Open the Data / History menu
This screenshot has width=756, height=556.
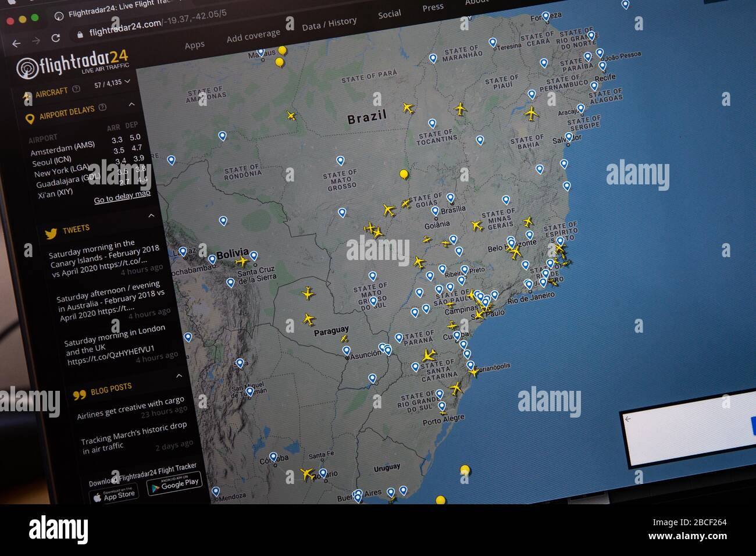329,24
